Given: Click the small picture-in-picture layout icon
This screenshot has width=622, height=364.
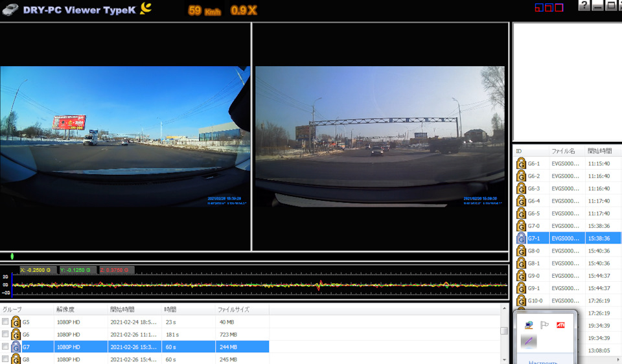Looking at the screenshot, I should click(539, 8).
